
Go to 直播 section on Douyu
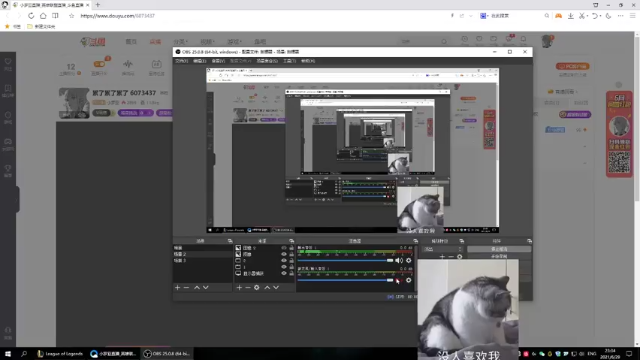coord(155,42)
